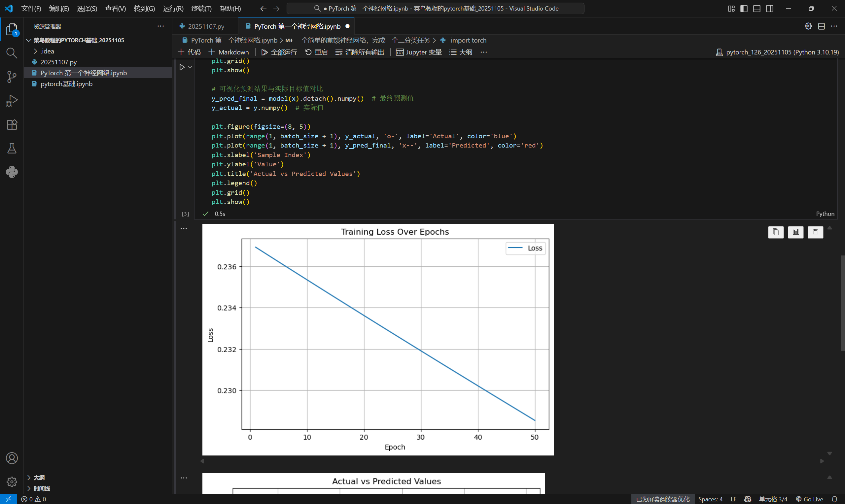Toggle the primary side bar
This screenshot has width=845, height=504.
[744, 9]
